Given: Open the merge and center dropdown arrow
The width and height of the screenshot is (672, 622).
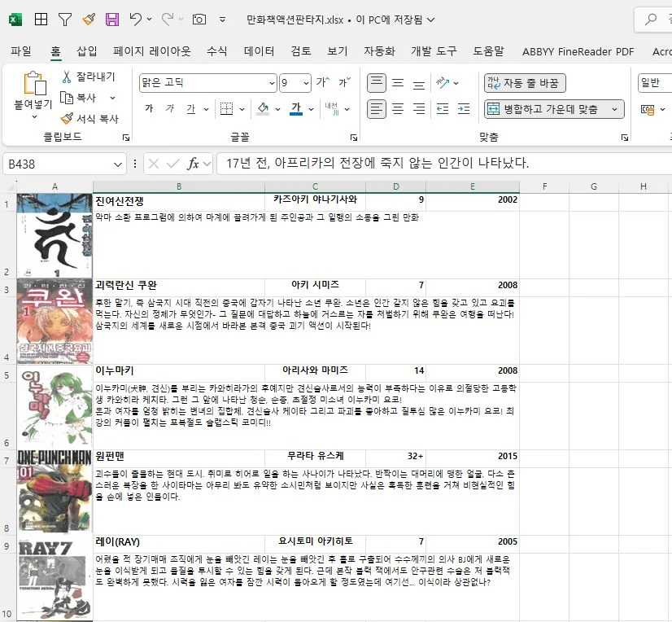Looking at the screenshot, I should (614, 109).
